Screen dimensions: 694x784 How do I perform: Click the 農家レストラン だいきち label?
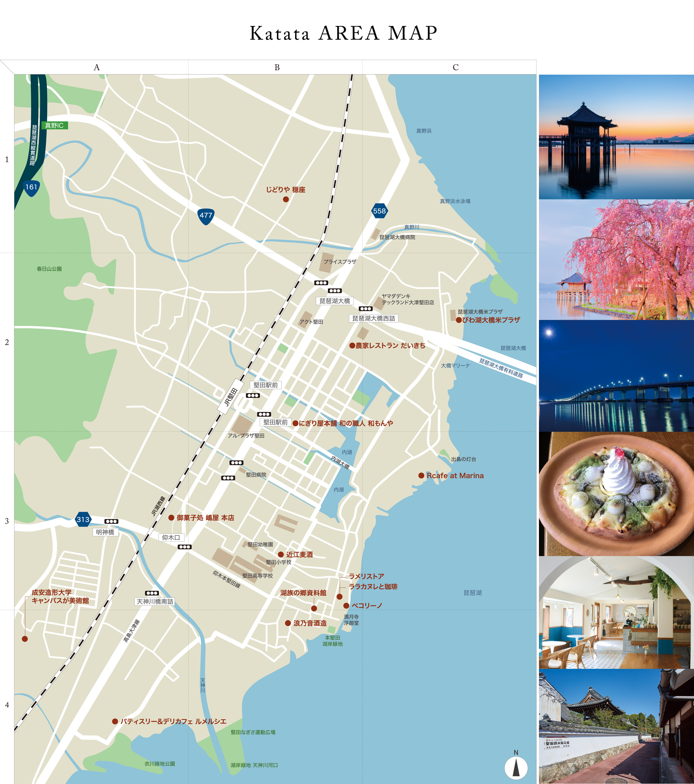pos(390,346)
